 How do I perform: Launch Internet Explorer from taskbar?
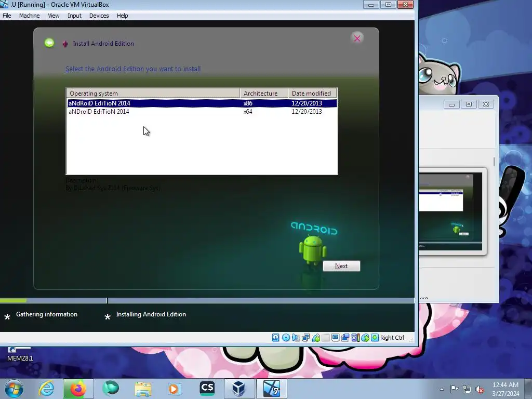click(x=46, y=389)
